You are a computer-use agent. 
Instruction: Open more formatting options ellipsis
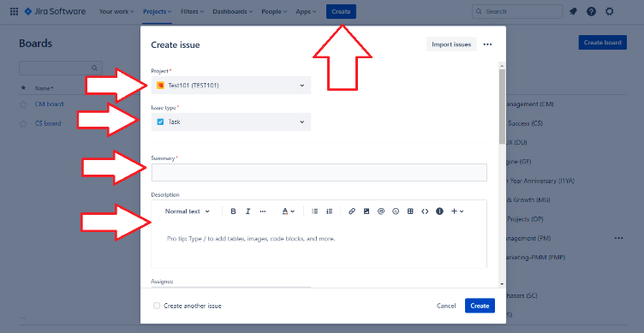263,211
